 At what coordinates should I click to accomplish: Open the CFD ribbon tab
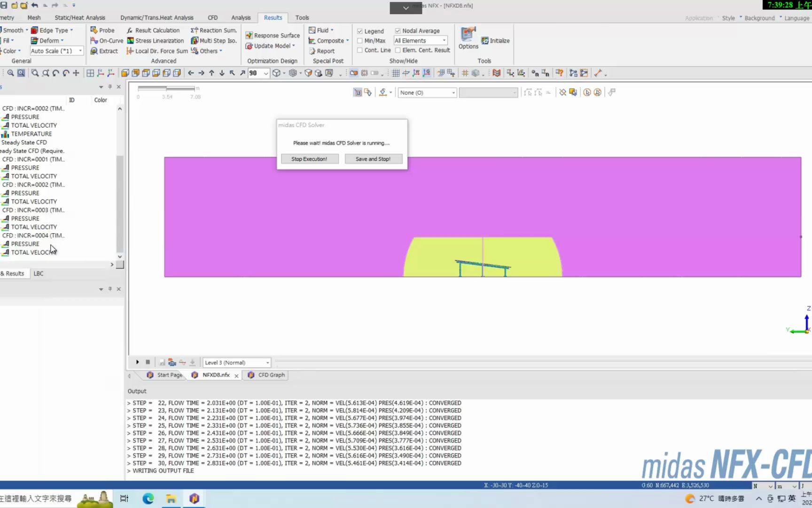[213, 17]
